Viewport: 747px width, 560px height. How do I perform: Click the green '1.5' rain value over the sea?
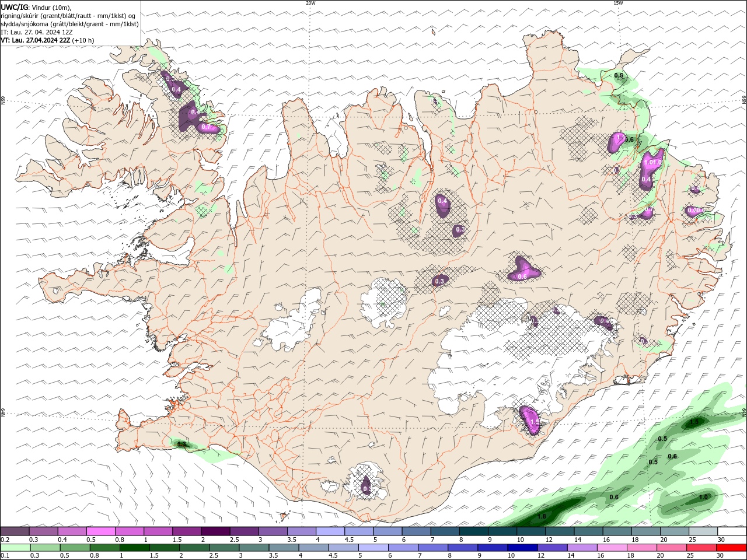click(x=694, y=422)
